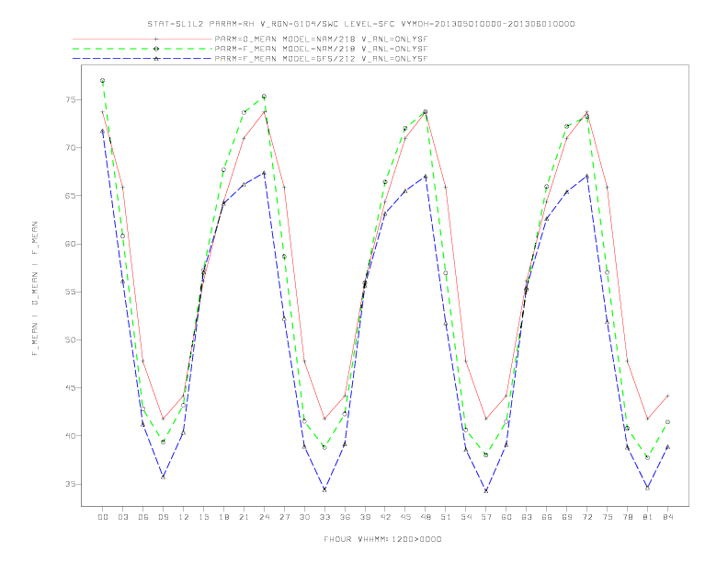Click the x-axis tick label 33
This screenshot has width=728, height=563.
coord(324,517)
